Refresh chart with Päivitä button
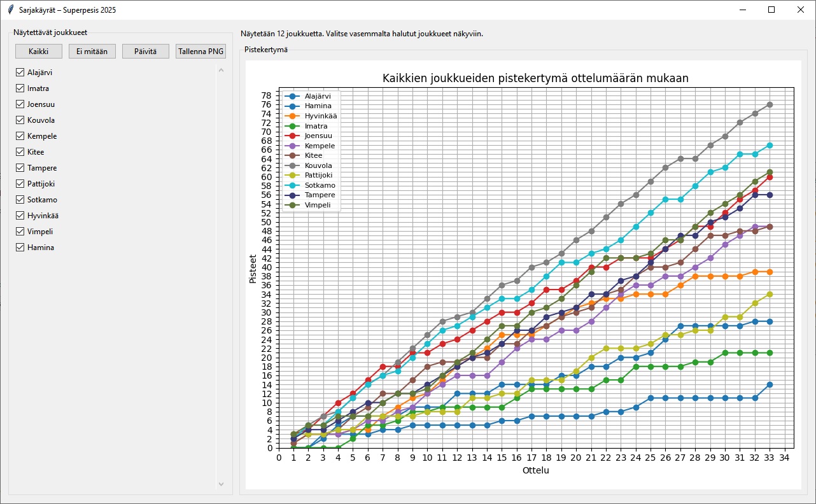The height and width of the screenshot is (504, 816). pyautogui.click(x=145, y=52)
